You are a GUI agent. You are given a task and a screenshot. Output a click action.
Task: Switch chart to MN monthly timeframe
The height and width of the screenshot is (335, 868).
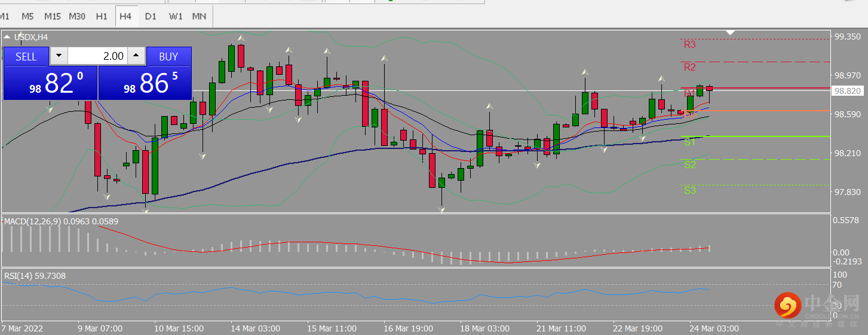199,16
